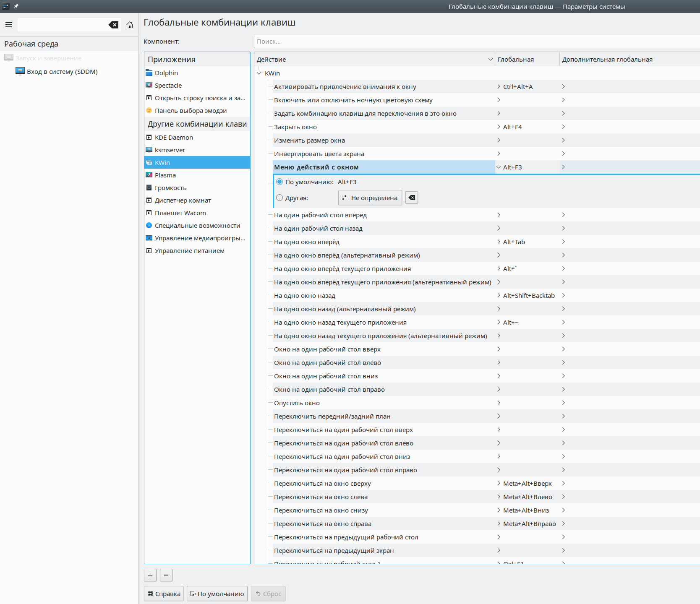
Task: Select Plasma in the components list
Action: (197, 175)
